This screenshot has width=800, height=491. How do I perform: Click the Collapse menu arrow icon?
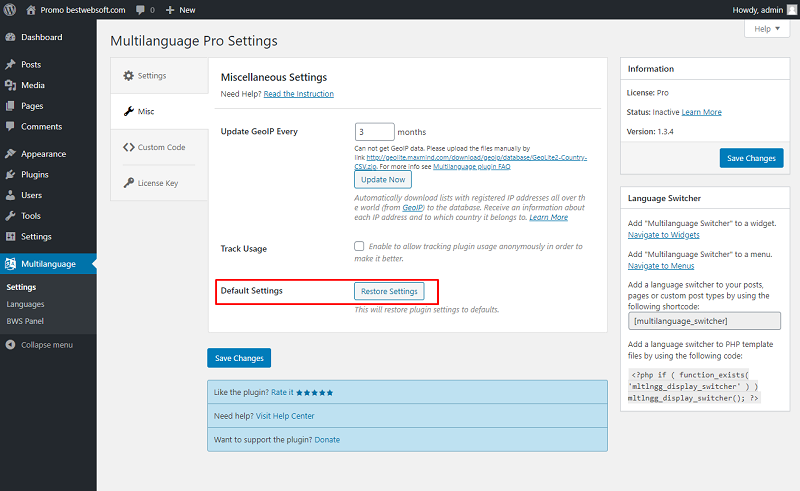(x=10, y=345)
